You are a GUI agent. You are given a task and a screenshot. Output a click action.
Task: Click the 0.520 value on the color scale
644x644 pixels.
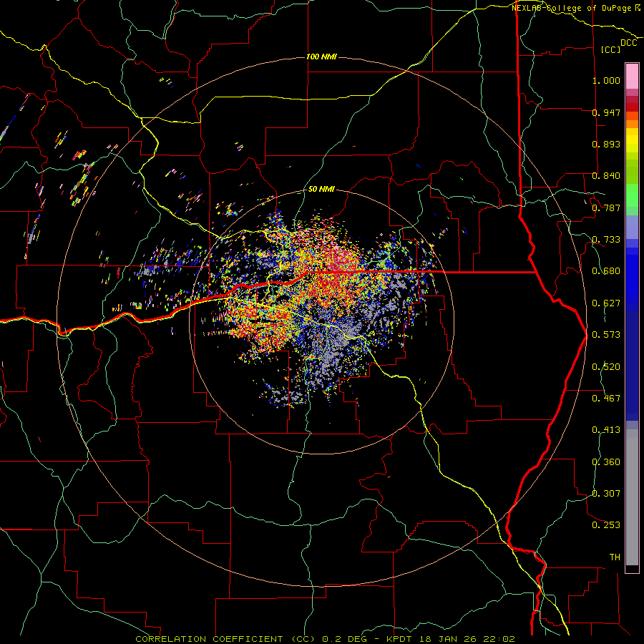(x=606, y=367)
